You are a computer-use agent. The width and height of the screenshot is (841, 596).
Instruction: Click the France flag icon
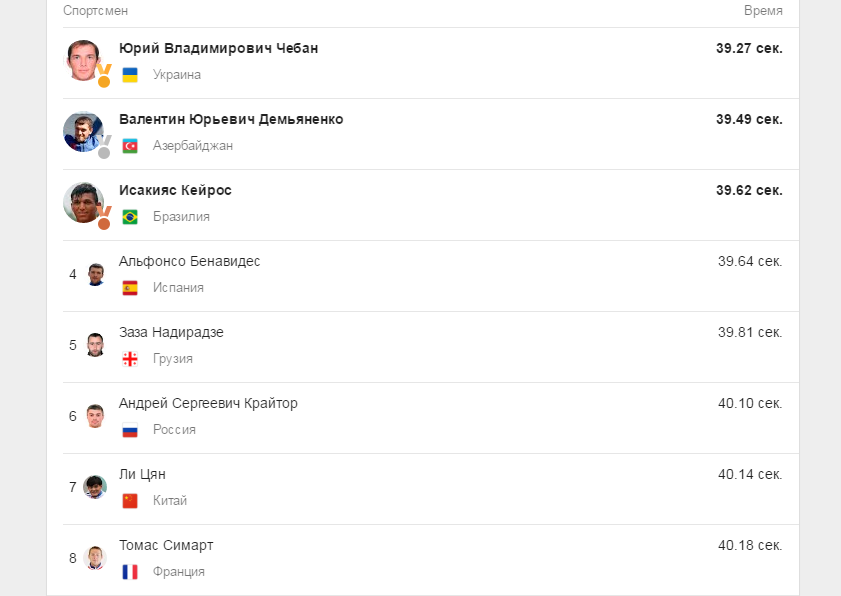(x=130, y=572)
